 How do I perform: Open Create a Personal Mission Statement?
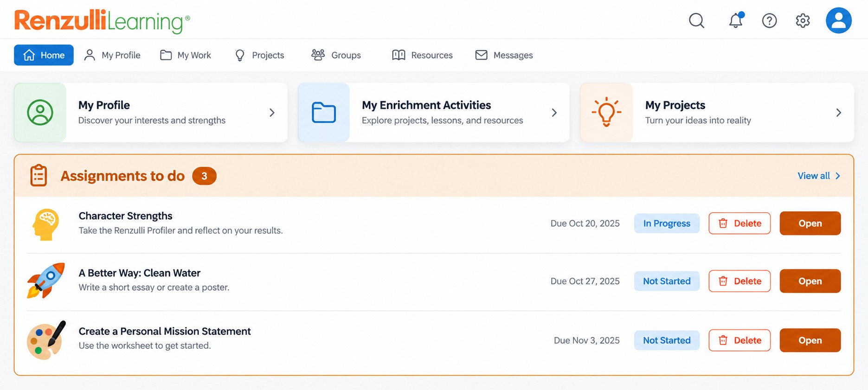(810, 340)
